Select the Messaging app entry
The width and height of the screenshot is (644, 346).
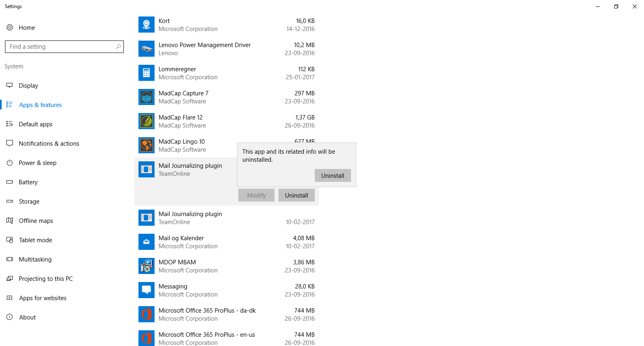coord(227,290)
